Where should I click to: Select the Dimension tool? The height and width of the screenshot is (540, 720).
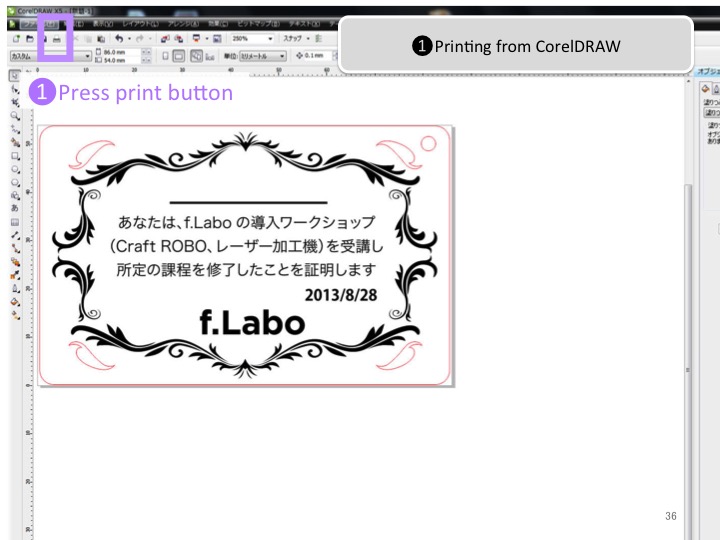pyautogui.click(x=15, y=235)
